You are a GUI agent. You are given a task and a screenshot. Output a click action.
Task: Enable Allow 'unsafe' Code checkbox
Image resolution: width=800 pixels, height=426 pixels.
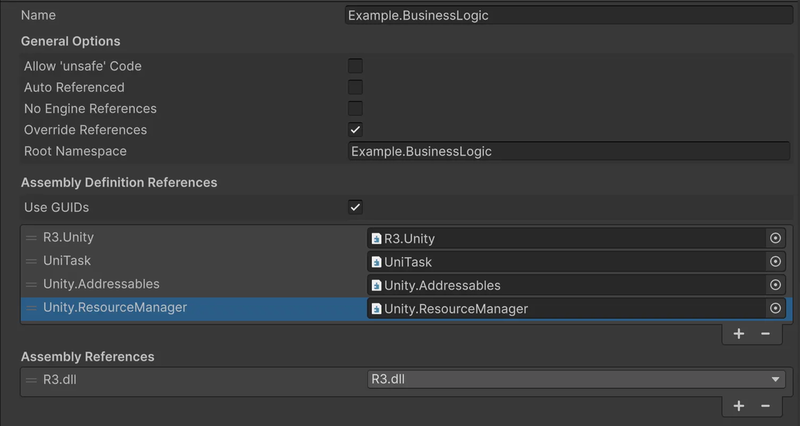(x=355, y=66)
